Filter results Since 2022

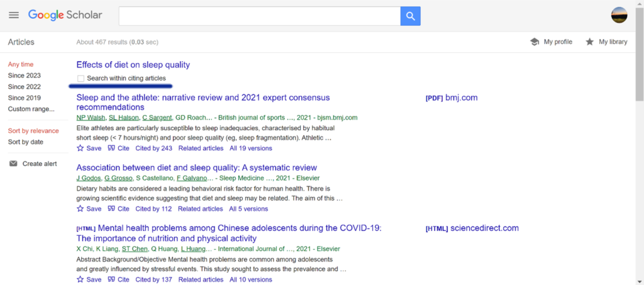point(25,87)
